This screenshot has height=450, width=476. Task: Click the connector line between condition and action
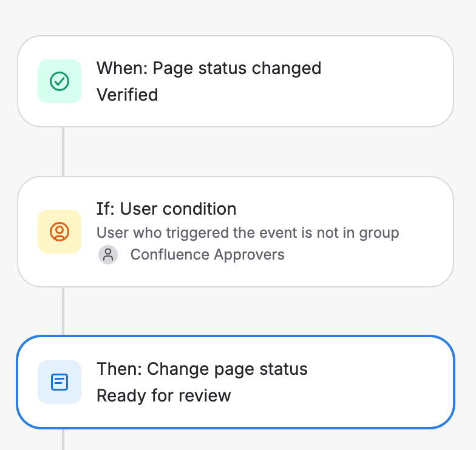tap(63, 311)
